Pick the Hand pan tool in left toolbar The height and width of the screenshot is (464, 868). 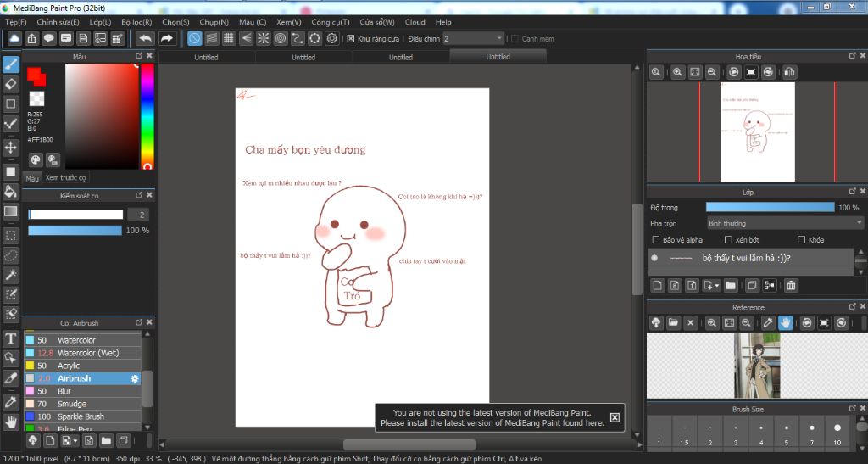tap(11, 422)
